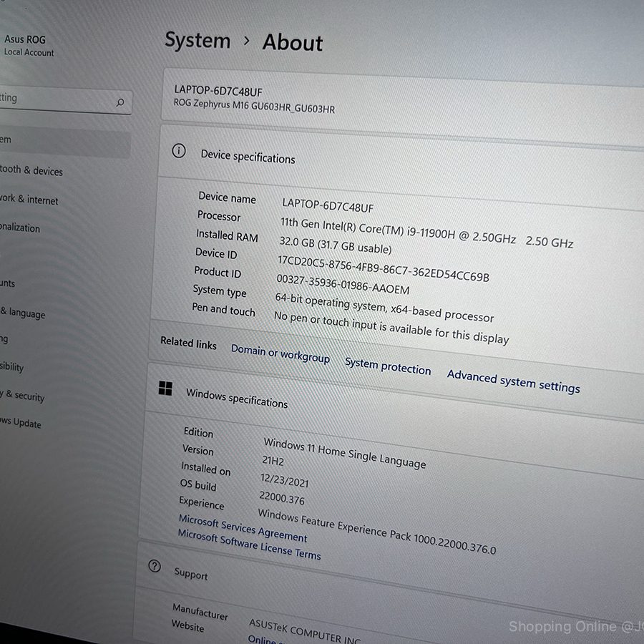The image size is (644, 644).
Task: Open Windows Update settings
Action: point(21,422)
